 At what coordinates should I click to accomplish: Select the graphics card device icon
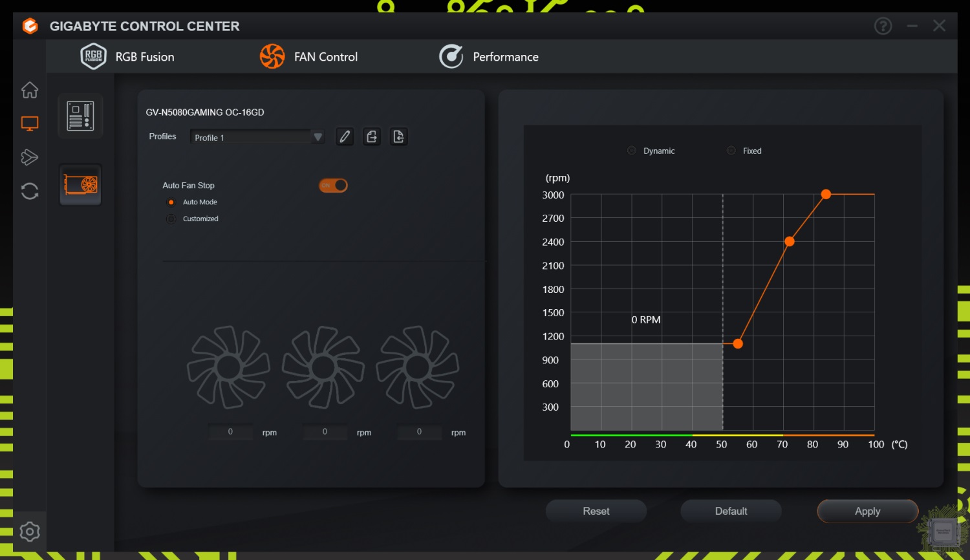pyautogui.click(x=81, y=185)
